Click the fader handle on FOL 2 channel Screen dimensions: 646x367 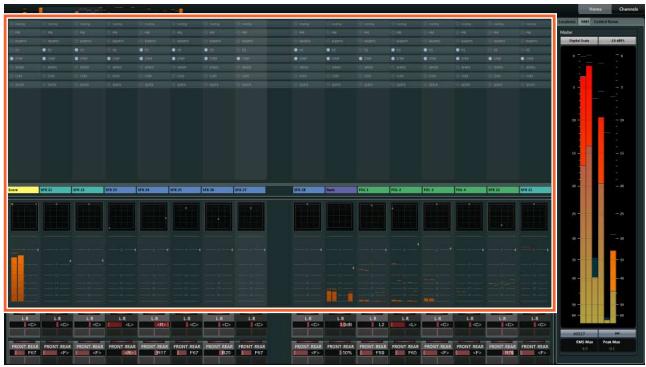coord(418,244)
